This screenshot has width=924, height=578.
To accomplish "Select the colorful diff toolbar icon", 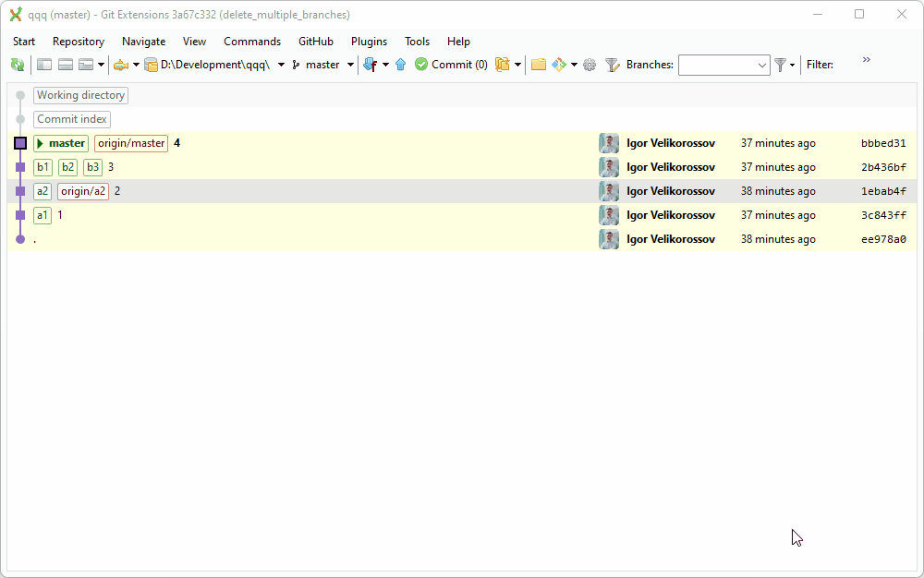I will point(560,65).
